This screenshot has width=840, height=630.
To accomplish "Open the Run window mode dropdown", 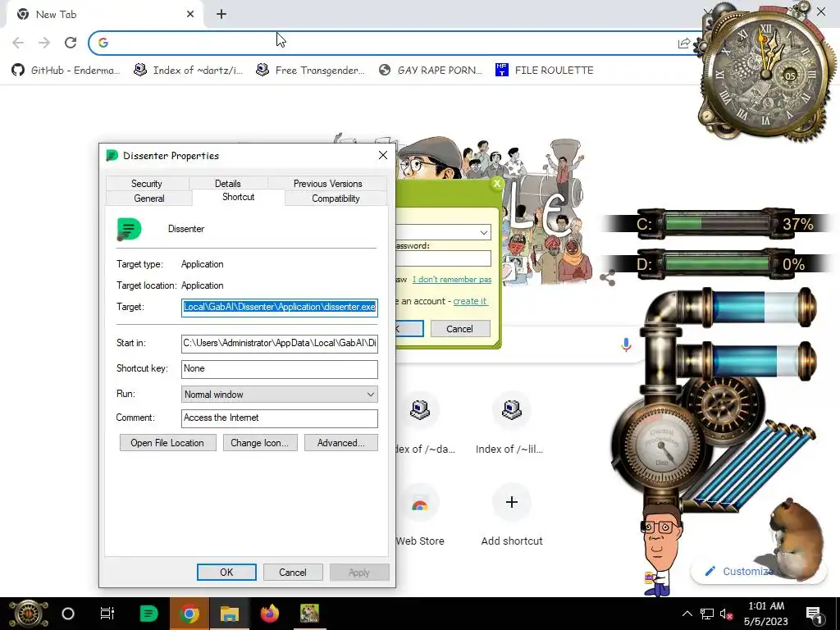I will click(279, 395).
